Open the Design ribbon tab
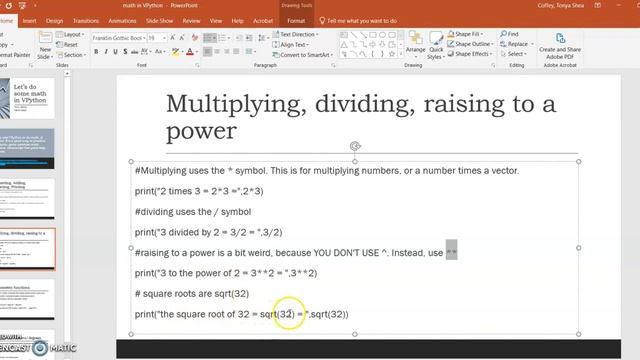Screen dimensions: 640x360 tap(54, 21)
